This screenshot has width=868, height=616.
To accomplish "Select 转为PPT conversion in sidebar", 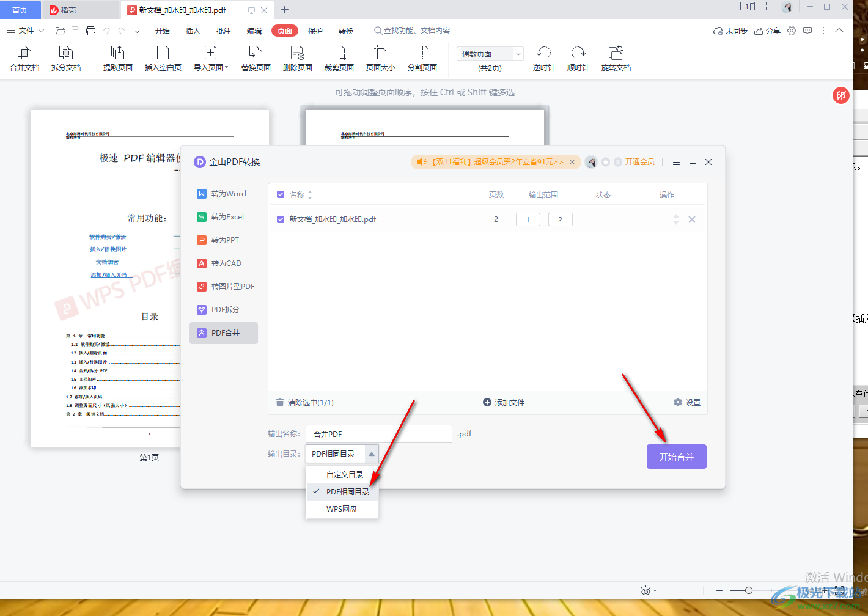I will tap(223, 240).
